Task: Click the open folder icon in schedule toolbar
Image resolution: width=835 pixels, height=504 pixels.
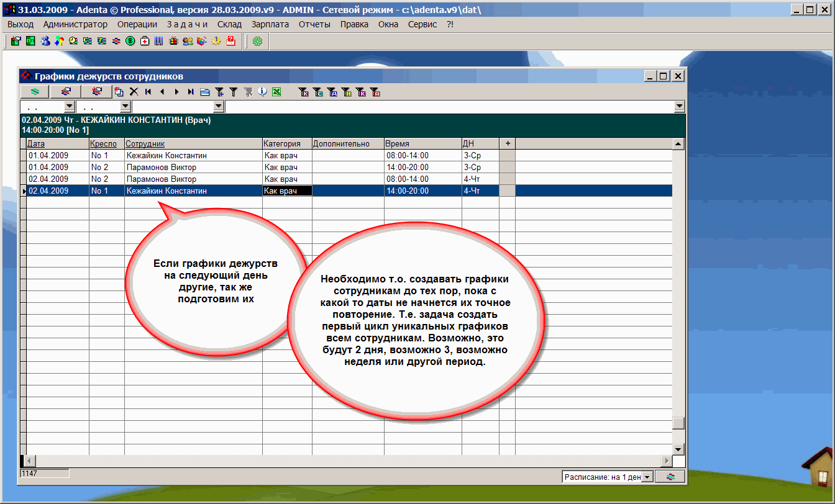Action: point(205,92)
